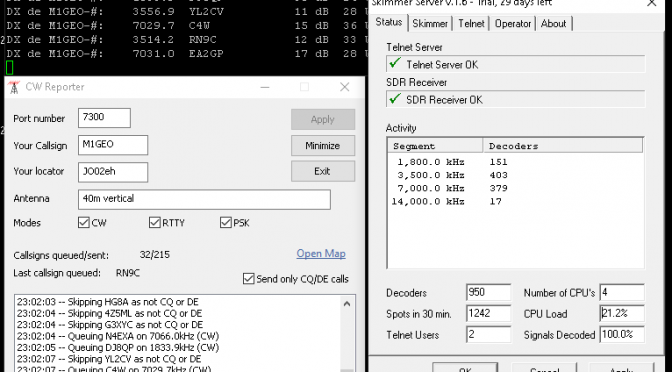
Task: Select the 7,000.0 kHz activity row
Action: point(515,188)
